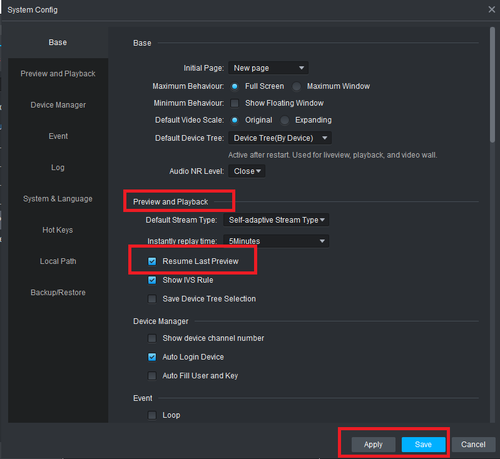Open the Initial Page dropdown

268,68
